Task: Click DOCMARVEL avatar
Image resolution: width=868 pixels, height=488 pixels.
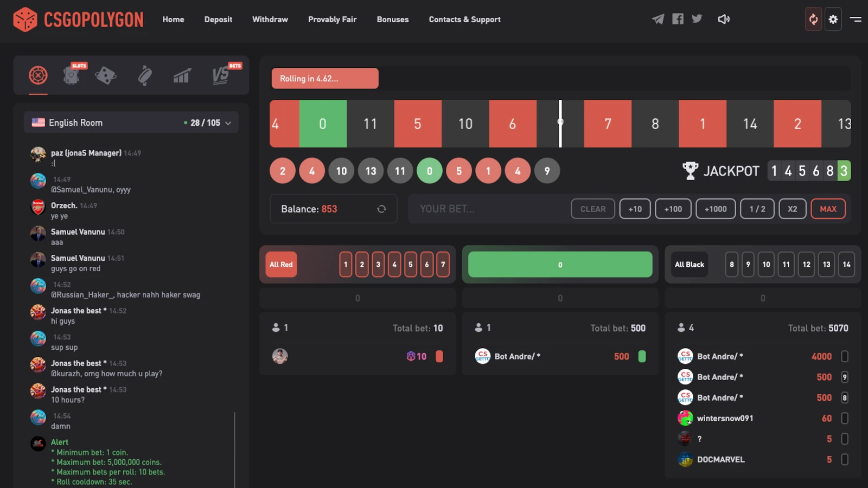Action: [685, 459]
